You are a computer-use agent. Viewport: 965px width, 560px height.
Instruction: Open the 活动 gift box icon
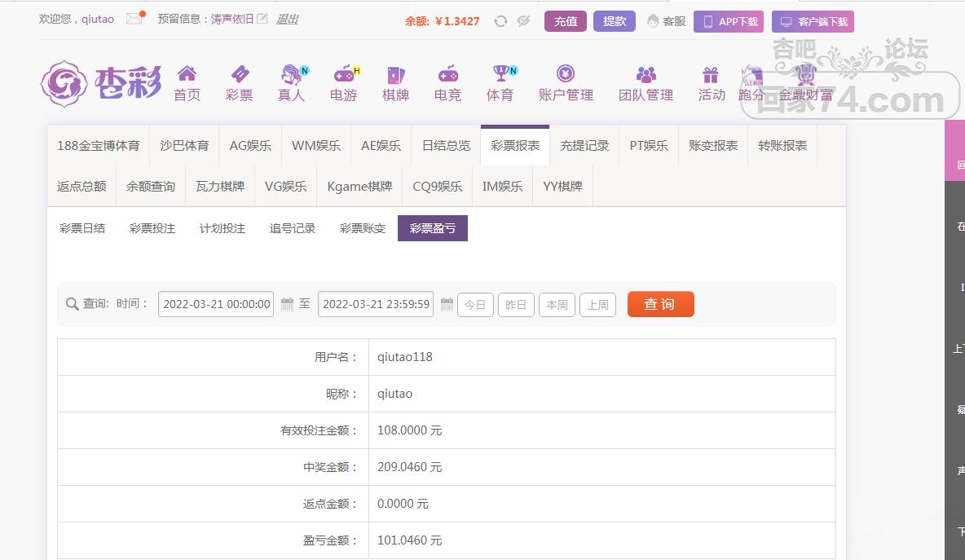pos(711,75)
